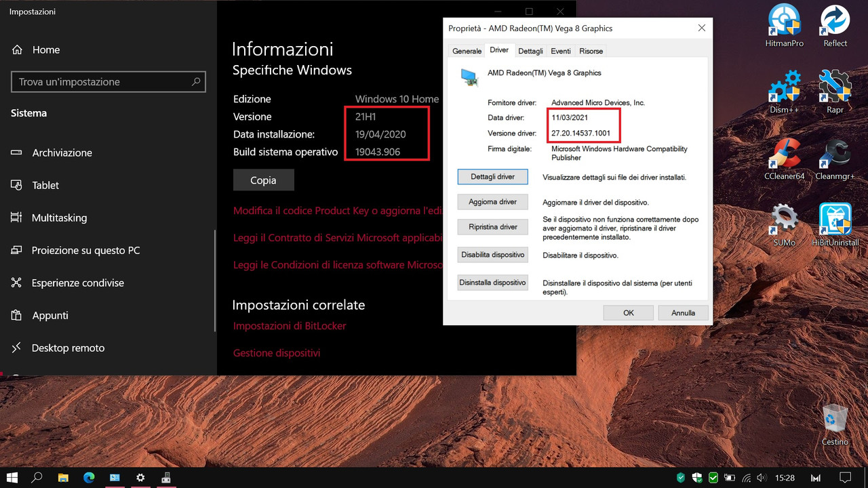868x488 pixels.
Task: Select the HiBitUninstall desktop icon
Action: pyautogui.click(x=835, y=224)
